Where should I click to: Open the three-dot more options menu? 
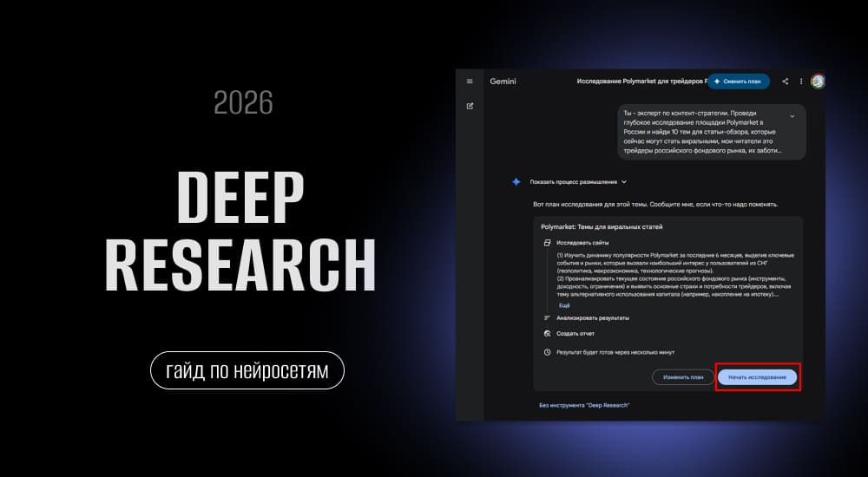[801, 82]
